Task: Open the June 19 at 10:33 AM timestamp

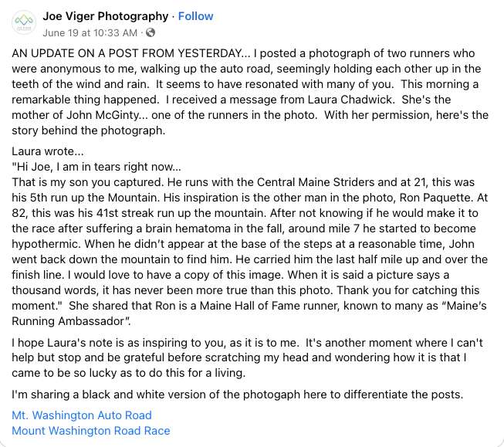Action: pos(90,32)
